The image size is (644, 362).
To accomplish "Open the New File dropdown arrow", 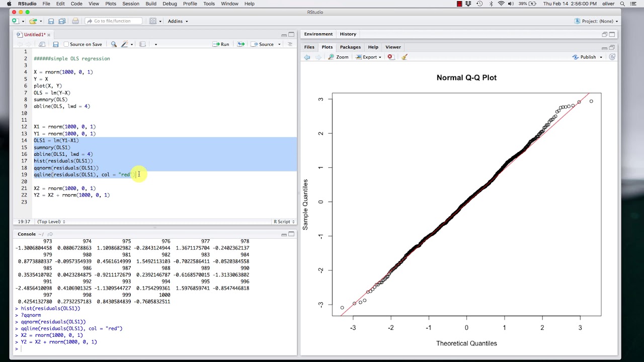I will pos(22,21).
